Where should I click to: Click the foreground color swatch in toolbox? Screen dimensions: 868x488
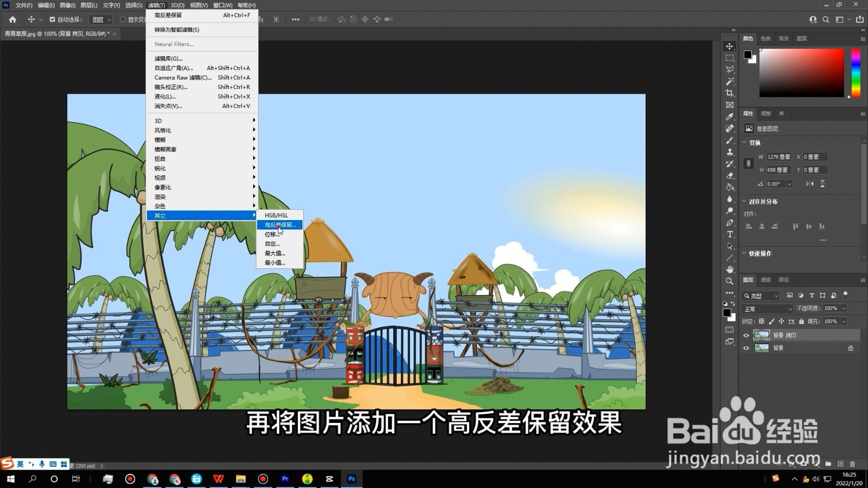click(x=727, y=312)
